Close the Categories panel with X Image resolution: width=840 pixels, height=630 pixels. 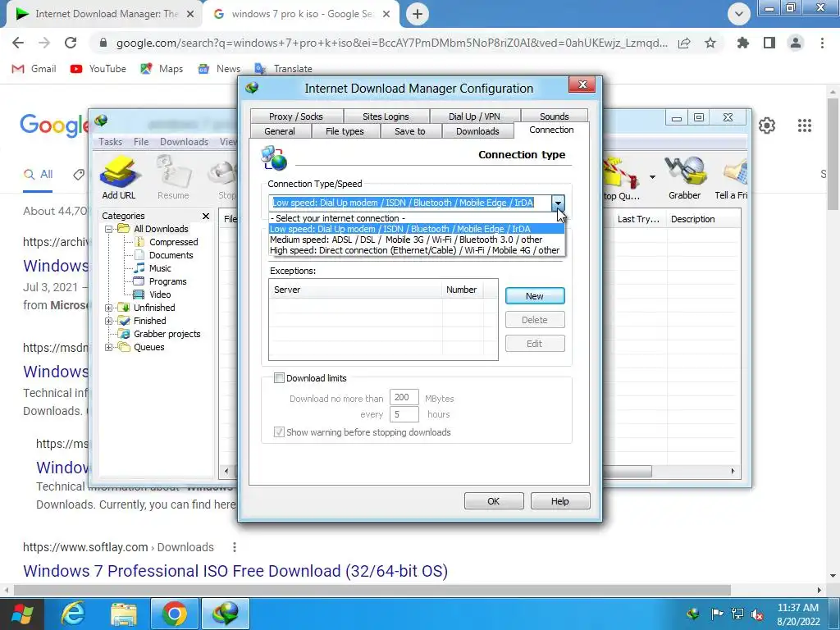pos(206,216)
